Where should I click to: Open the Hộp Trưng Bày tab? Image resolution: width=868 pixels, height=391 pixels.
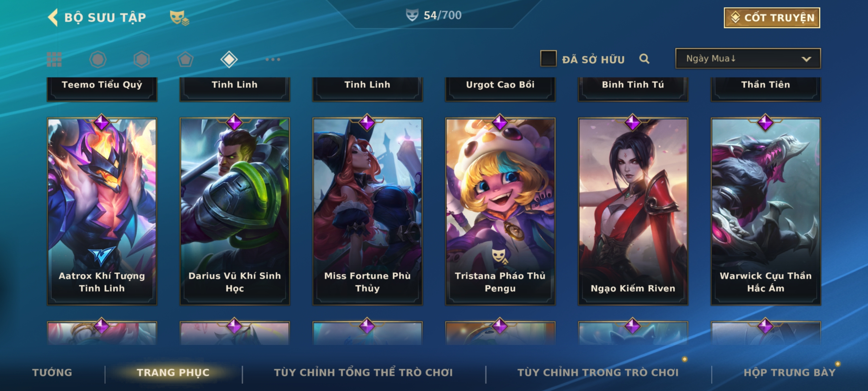pos(790,373)
